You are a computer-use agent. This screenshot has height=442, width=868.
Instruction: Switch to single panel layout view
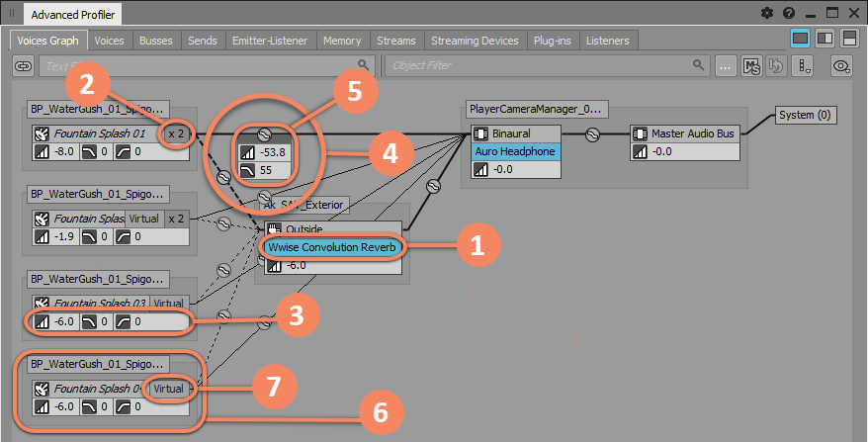tap(801, 39)
